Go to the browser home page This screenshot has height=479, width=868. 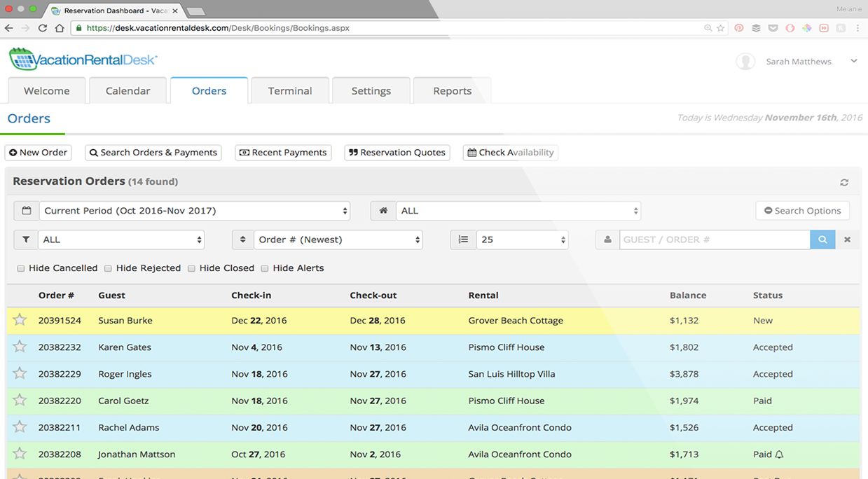(x=60, y=28)
